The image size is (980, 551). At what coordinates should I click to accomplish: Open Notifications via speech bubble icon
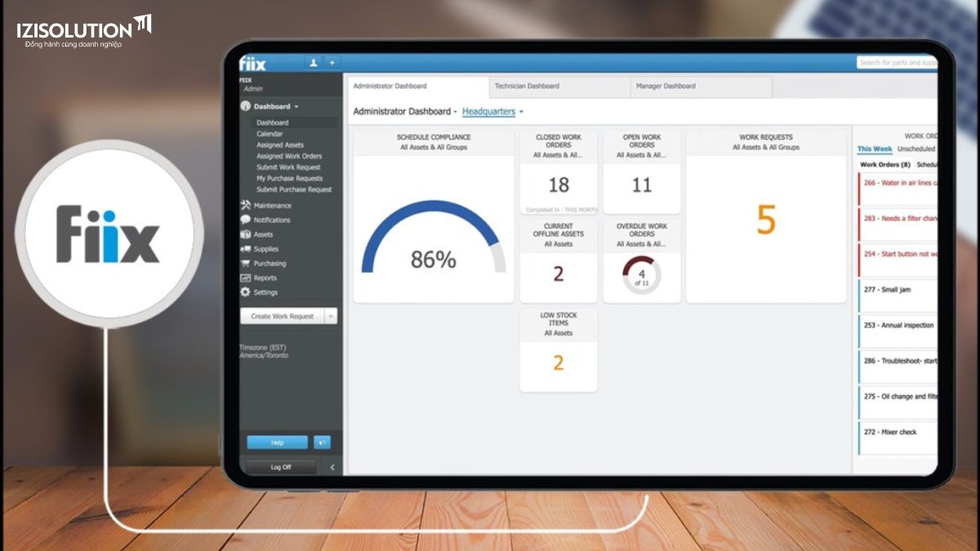click(246, 220)
